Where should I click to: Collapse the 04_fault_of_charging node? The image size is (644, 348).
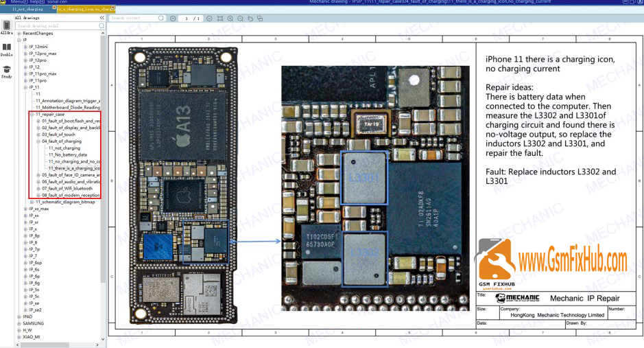tap(38, 141)
